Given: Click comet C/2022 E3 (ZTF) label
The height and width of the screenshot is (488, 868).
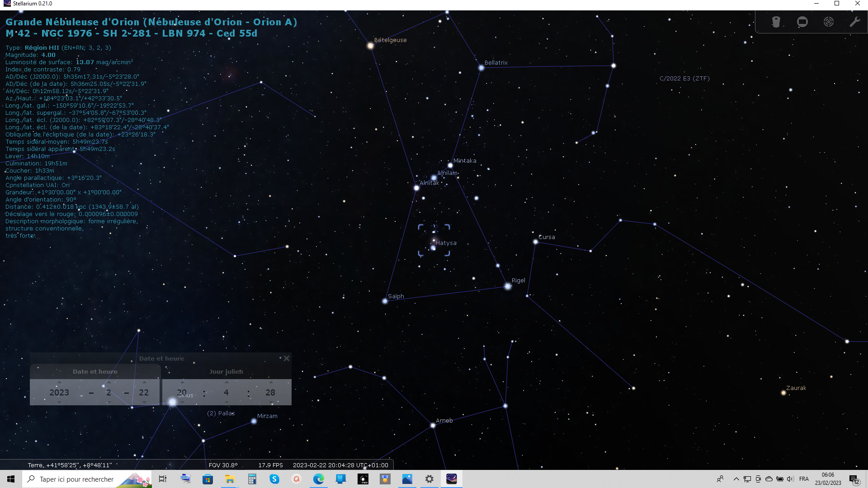Looking at the screenshot, I should coord(684,79).
